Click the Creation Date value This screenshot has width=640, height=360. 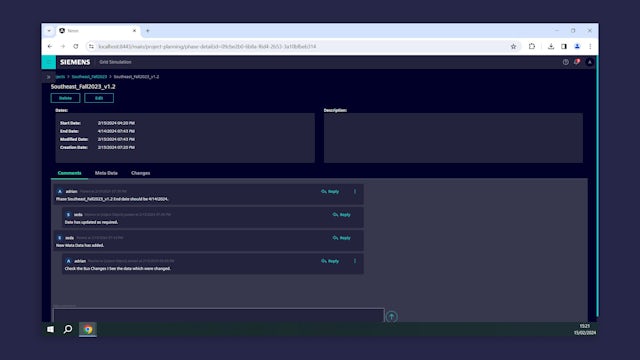(x=116, y=147)
